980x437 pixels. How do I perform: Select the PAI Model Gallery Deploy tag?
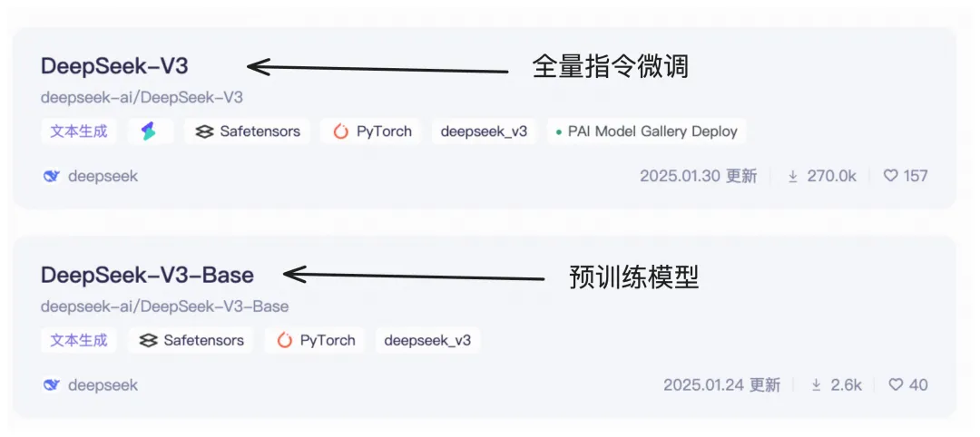tap(647, 131)
